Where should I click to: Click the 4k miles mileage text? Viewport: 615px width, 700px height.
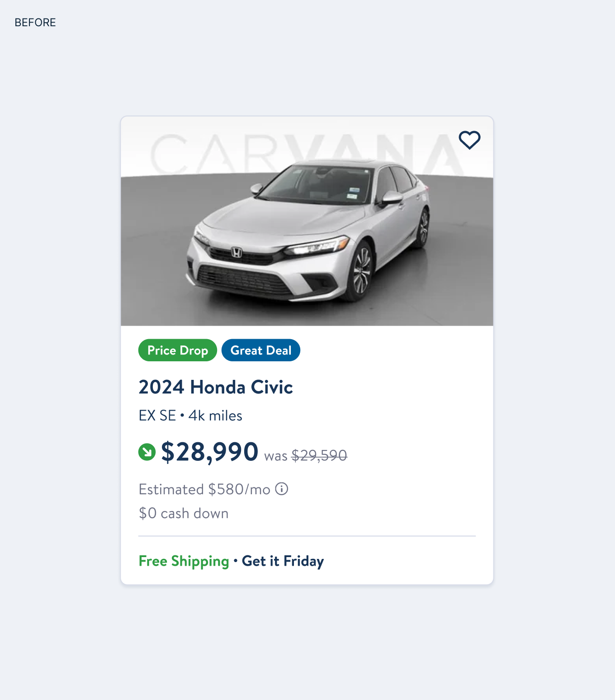pos(215,416)
